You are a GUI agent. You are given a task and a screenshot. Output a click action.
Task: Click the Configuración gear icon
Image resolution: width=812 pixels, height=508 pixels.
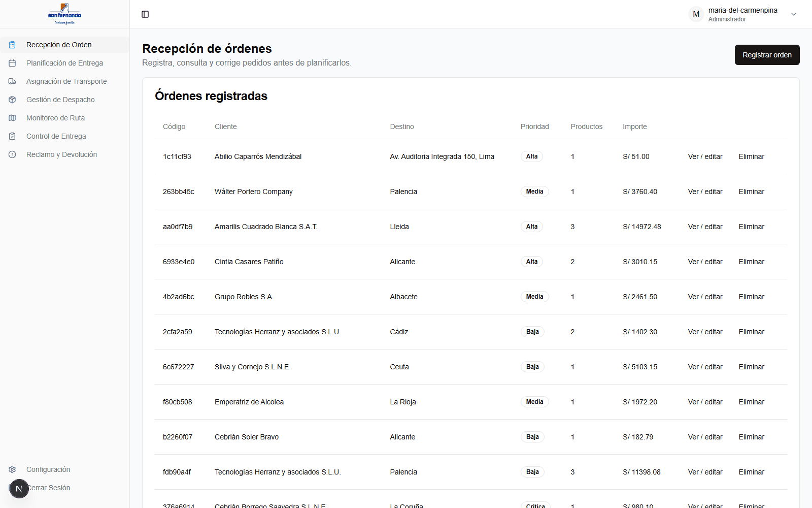(x=12, y=469)
